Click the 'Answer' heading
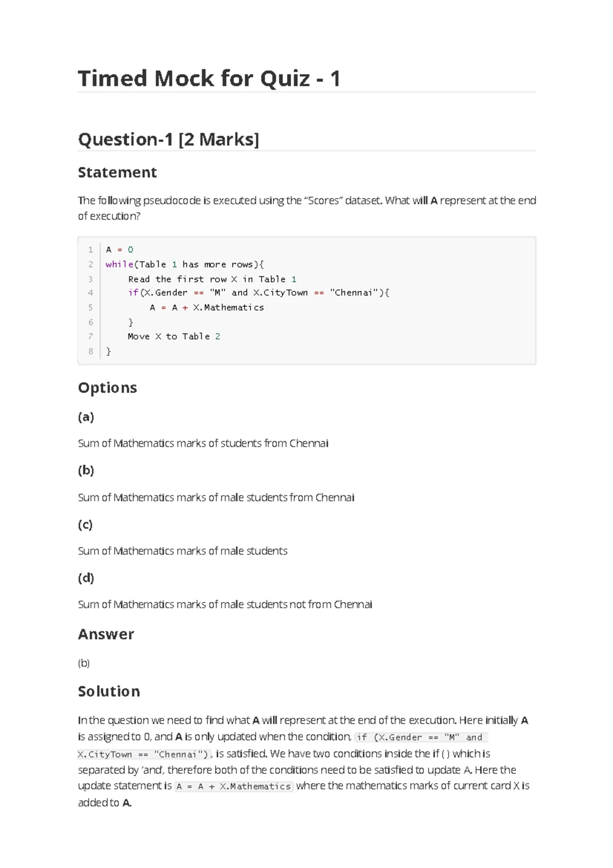 106,634
